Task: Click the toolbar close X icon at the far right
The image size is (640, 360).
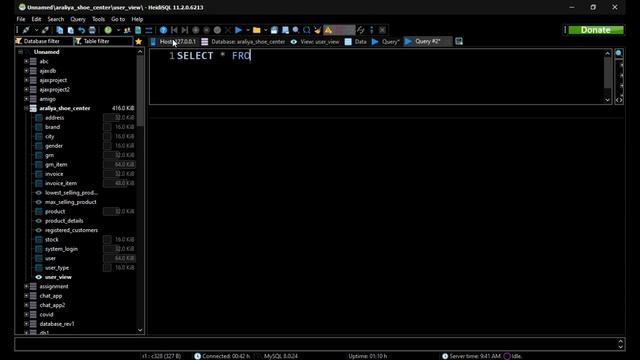Action: click(382, 30)
